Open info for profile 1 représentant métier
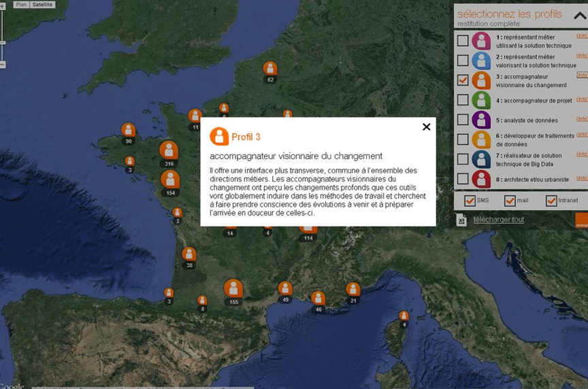 [582, 36]
